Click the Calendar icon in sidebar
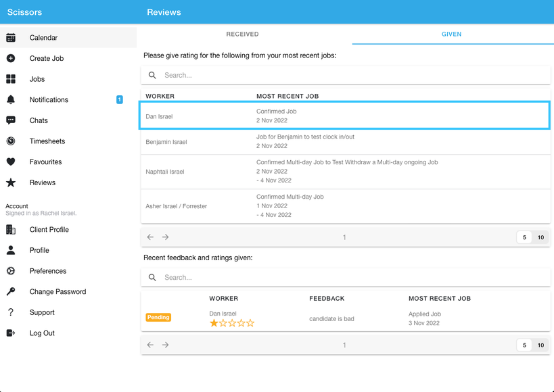The width and height of the screenshot is (554, 392). coord(11,37)
